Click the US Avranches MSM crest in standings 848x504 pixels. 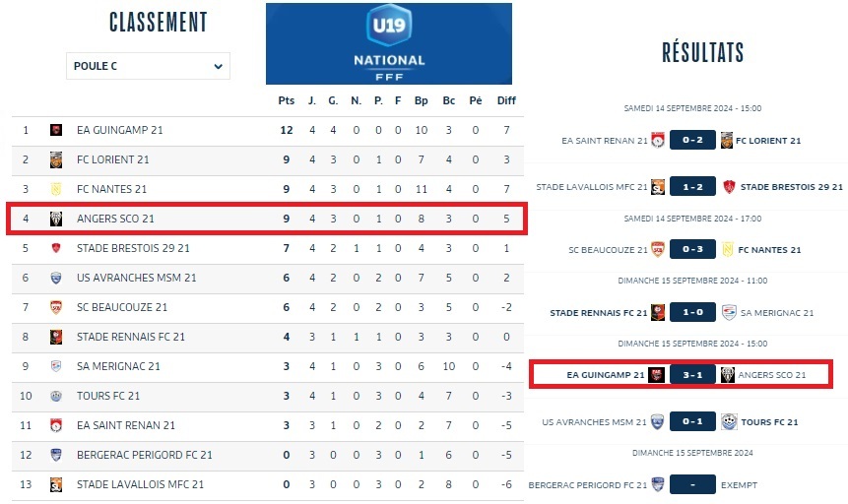click(x=56, y=278)
